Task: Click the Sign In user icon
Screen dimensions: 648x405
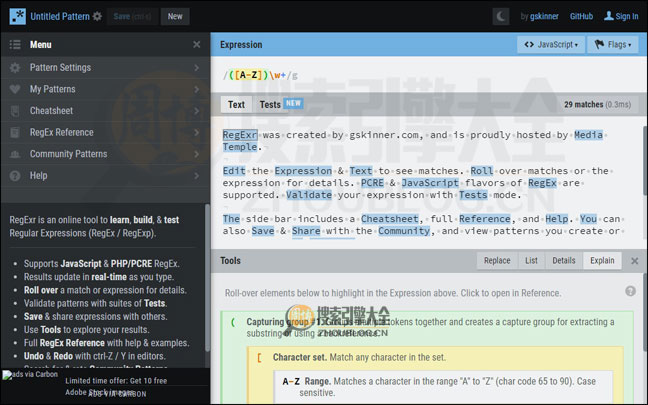Action: pyautogui.click(x=609, y=16)
